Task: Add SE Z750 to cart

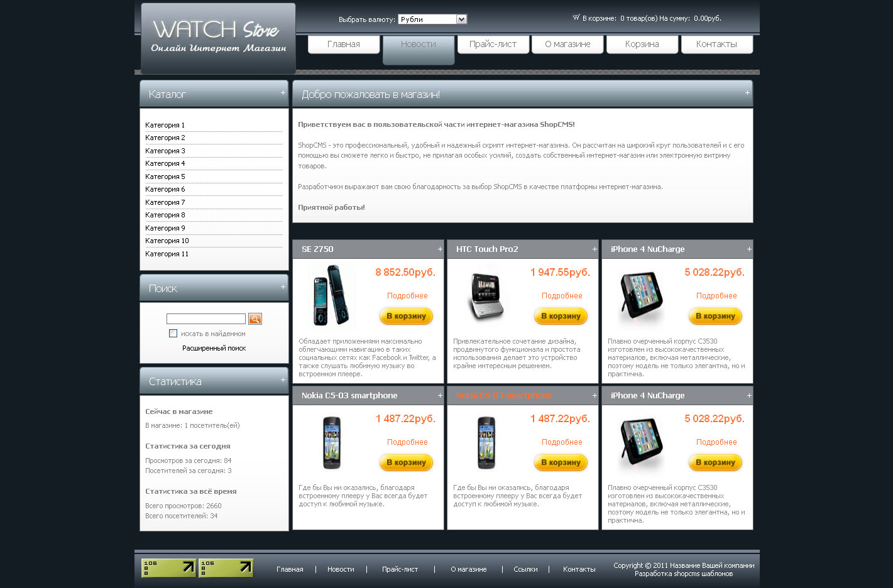Action: [407, 316]
